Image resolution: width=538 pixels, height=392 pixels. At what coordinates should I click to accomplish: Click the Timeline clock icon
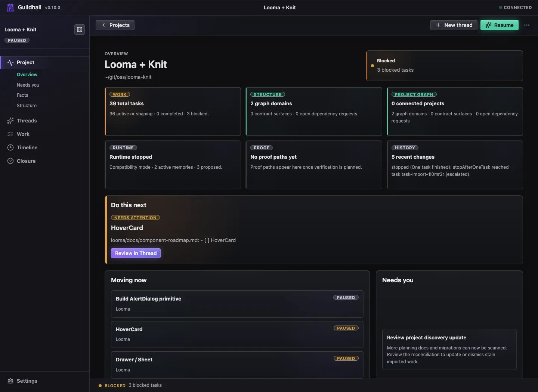coord(10,147)
